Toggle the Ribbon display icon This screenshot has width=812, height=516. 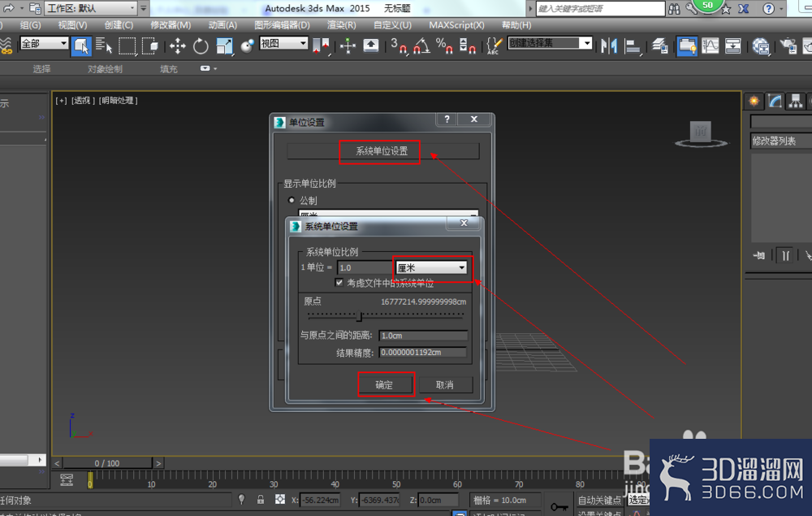pyautogui.click(x=687, y=46)
